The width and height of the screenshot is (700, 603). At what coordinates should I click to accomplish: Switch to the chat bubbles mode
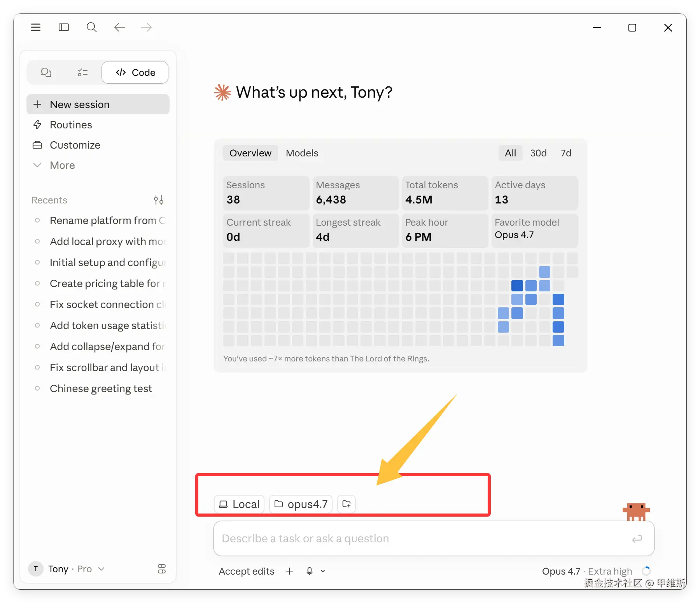coord(46,72)
